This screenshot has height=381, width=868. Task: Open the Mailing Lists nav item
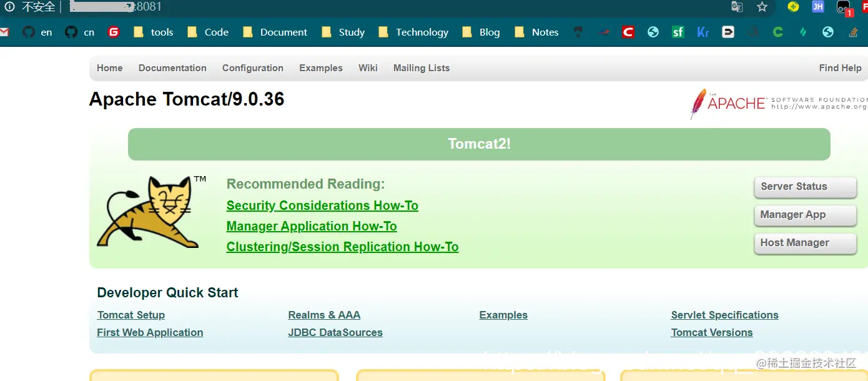(x=422, y=68)
